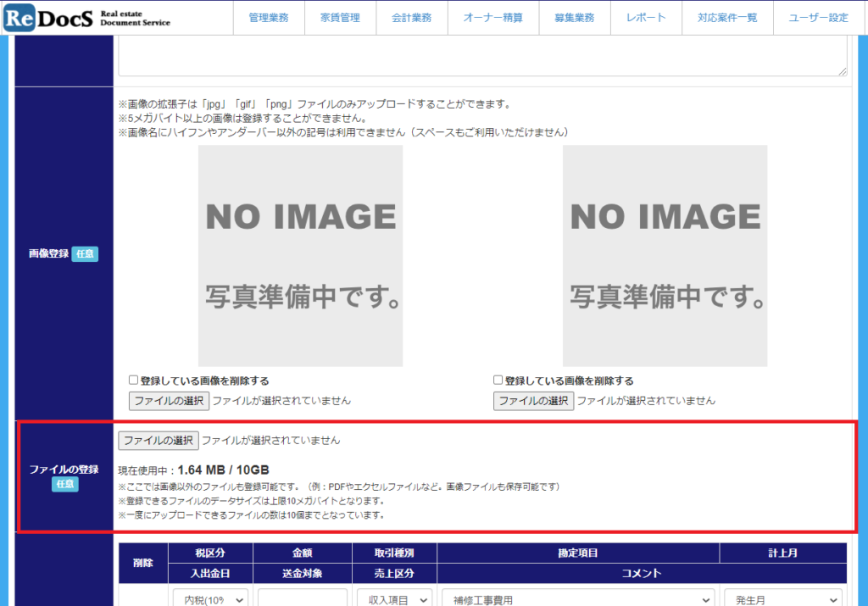Viewport: 868px width, 606px height.
Task: Check left 登録している画像を削除する checkbox
Action: [133, 381]
